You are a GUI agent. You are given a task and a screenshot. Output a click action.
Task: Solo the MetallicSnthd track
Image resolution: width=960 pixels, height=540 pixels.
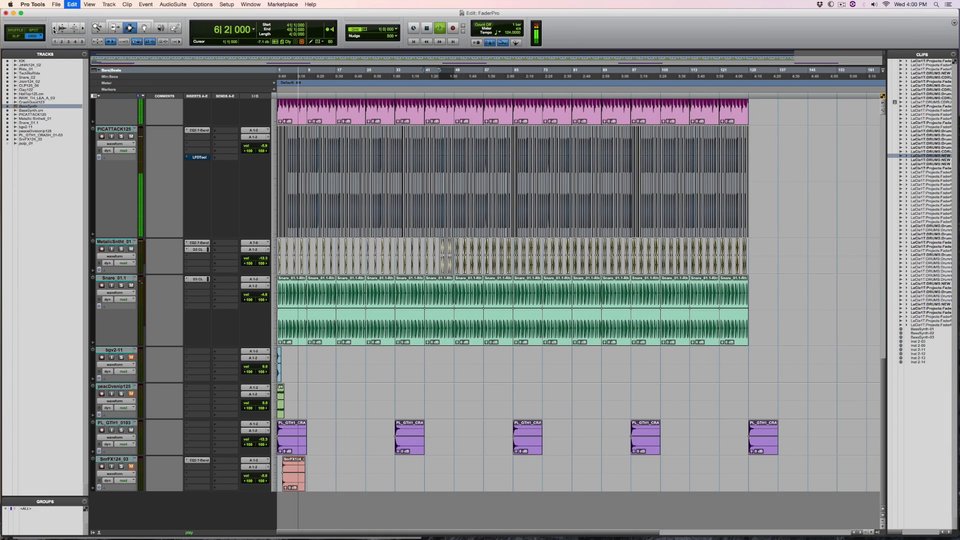pyautogui.click(x=121, y=249)
